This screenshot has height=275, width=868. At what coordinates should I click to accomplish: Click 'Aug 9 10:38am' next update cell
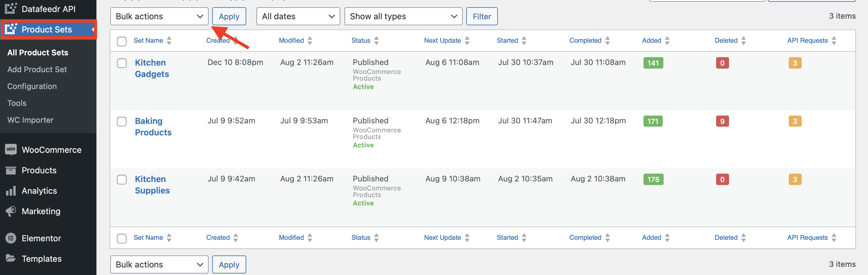tap(453, 178)
